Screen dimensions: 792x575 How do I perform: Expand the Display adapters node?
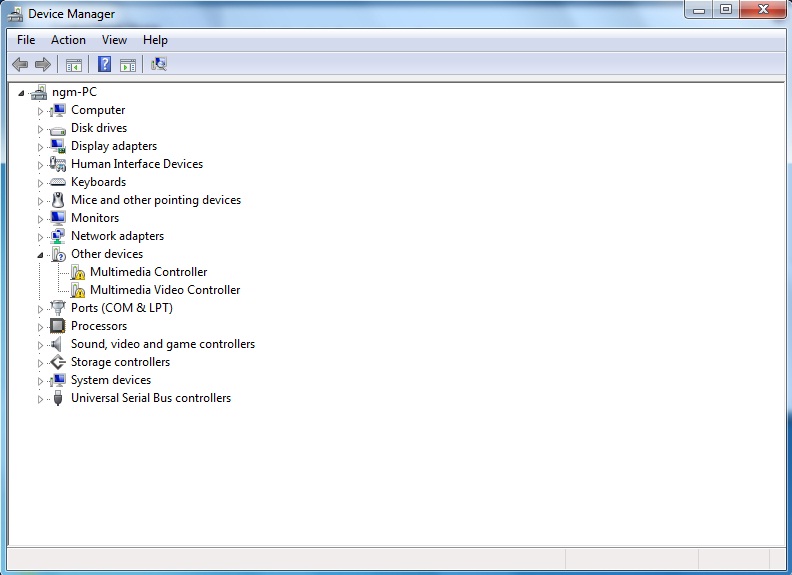coord(40,147)
